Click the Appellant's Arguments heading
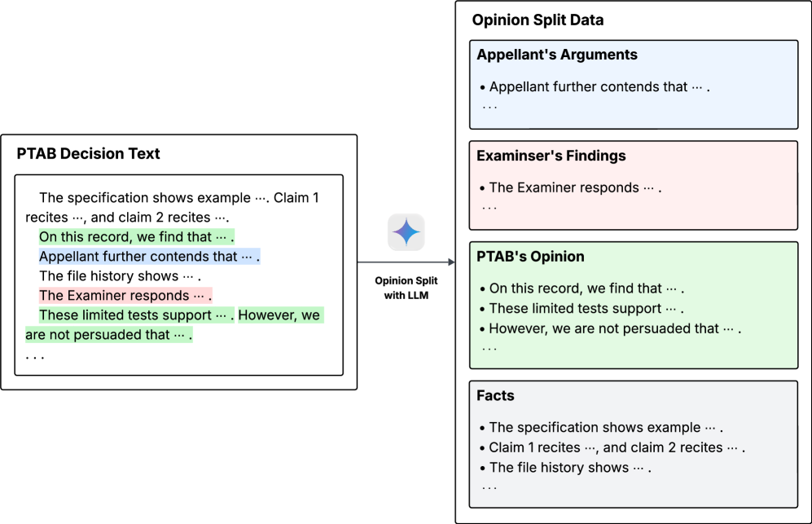 click(x=557, y=55)
